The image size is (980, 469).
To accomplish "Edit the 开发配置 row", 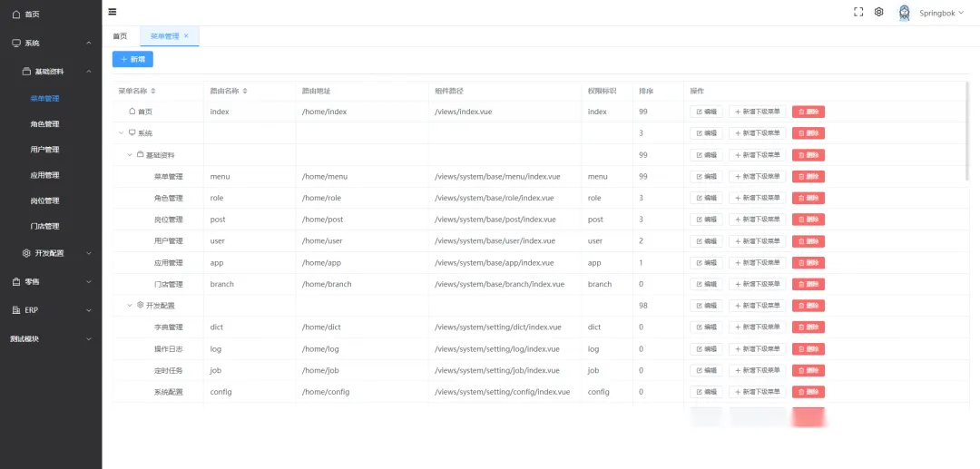I will [706, 306].
